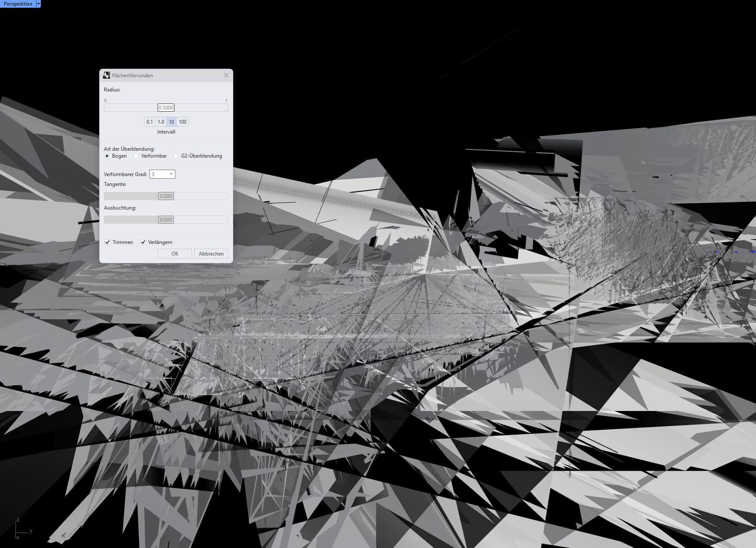756x548 pixels.
Task: Click the Rhino icon in FlächenVerrunden title bar
Action: click(107, 75)
